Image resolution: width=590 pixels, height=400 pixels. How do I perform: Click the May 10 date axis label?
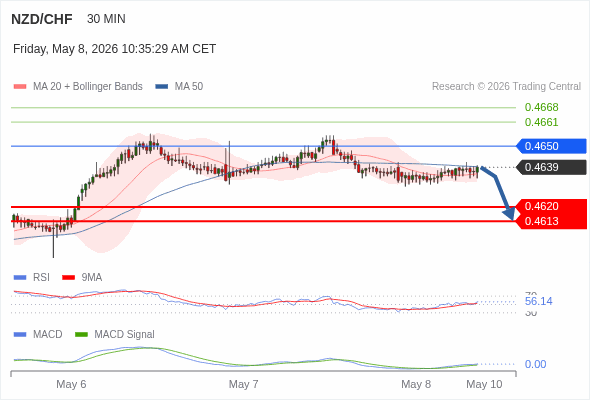[x=484, y=384]
